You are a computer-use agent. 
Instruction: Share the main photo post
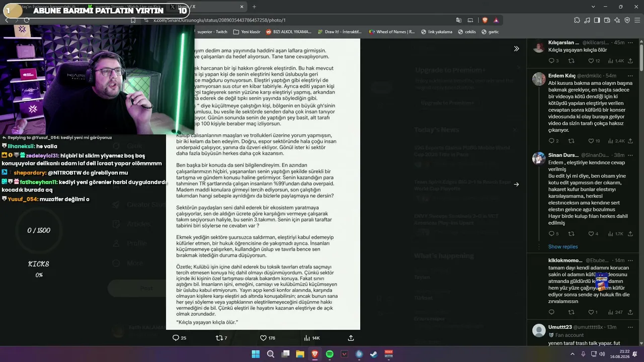[351, 338]
